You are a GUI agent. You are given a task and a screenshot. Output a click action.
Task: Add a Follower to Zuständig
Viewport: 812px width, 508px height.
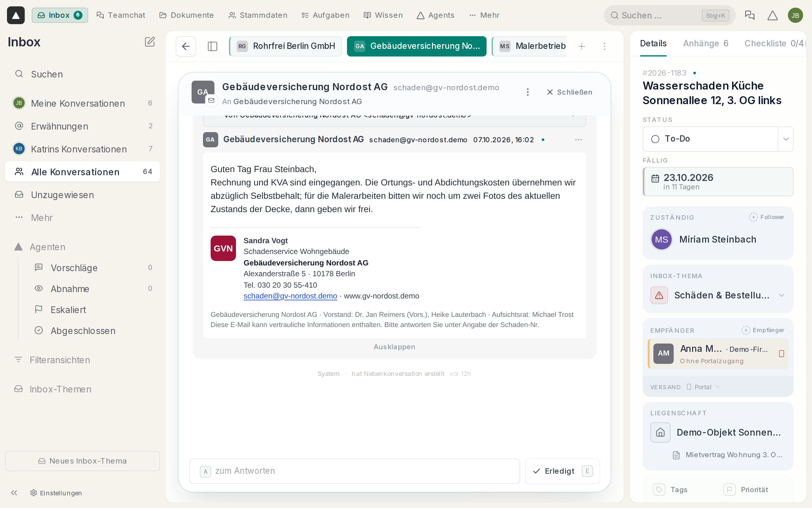pos(766,217)
